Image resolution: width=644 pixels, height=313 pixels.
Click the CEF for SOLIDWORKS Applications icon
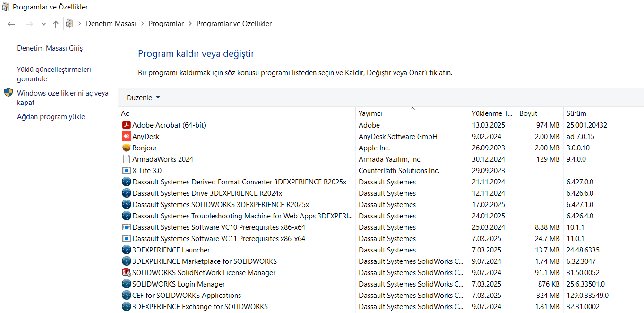coord(126,296)
